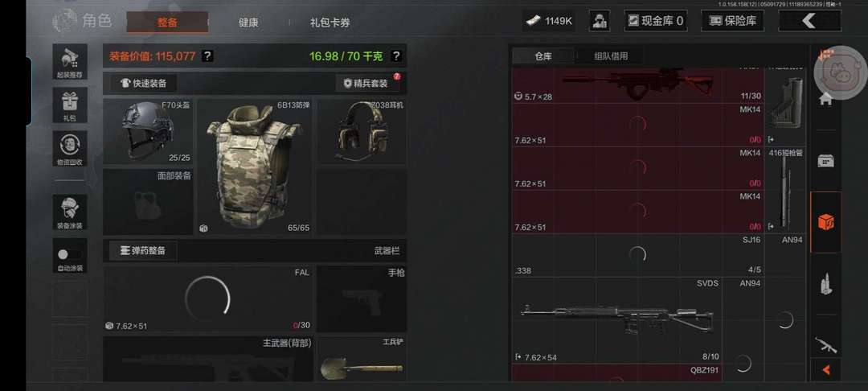Click the home icon in right sidebar

(826, 100)
